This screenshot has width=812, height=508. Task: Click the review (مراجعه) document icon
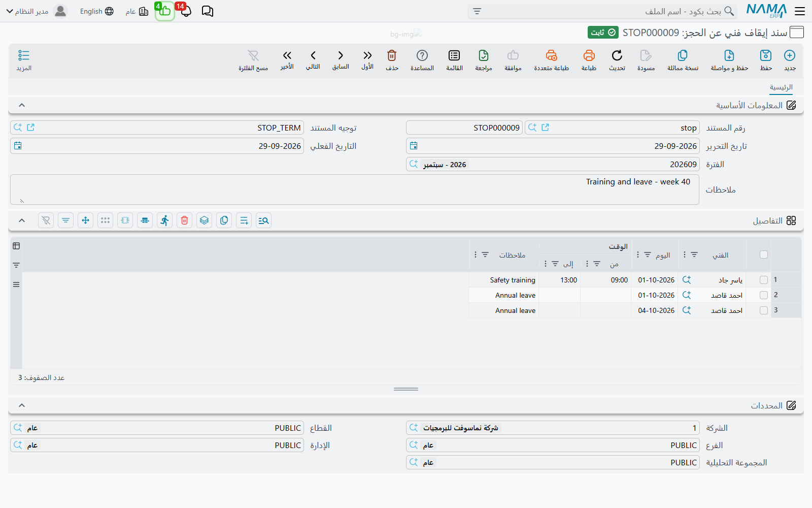pyautogui.click(x=484, y=55)
